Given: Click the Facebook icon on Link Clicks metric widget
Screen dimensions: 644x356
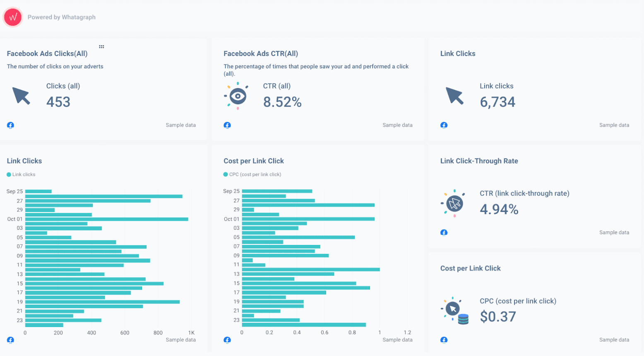Looking at the screenshot, I should (x=443, y=125).
